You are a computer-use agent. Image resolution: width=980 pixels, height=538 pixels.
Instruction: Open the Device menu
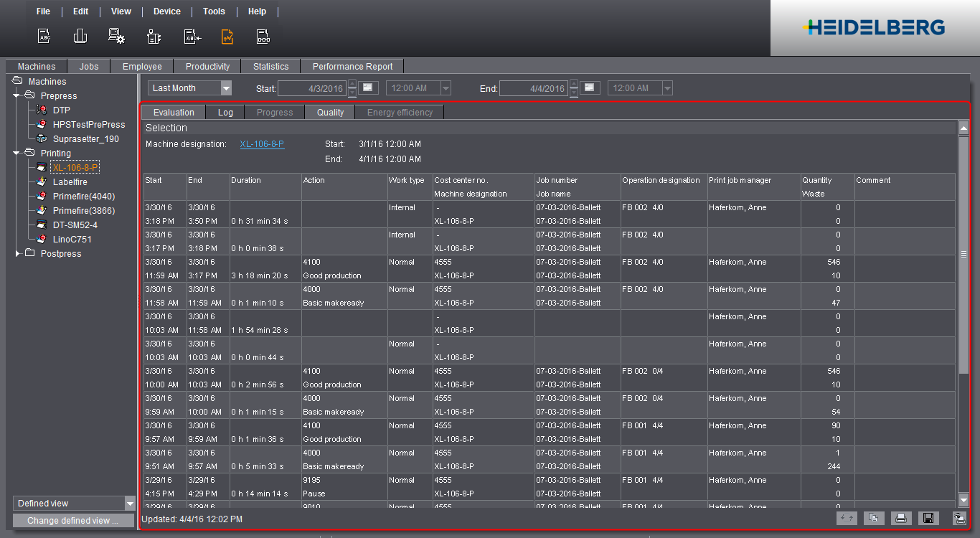coord(167,11)
